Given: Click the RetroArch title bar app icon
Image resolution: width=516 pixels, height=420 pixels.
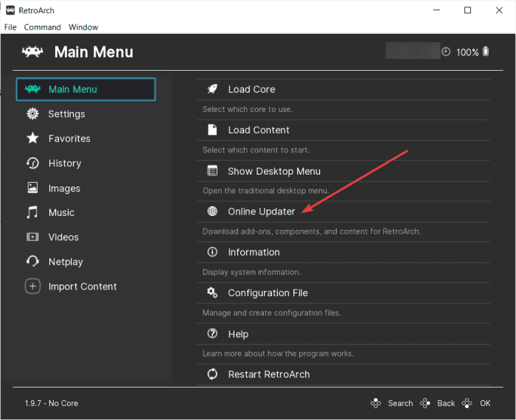Looking at the screenshot, I should point(10,10).
